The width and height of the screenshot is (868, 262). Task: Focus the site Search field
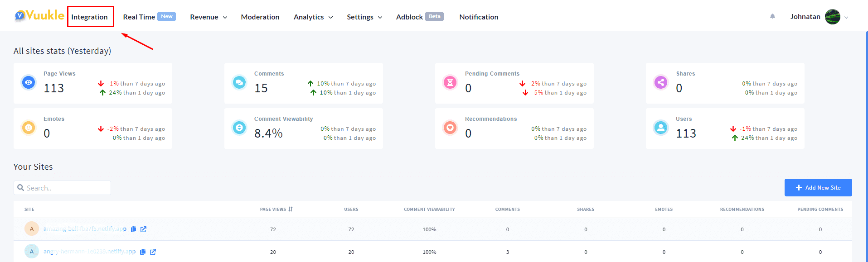[x=62, y=188]
